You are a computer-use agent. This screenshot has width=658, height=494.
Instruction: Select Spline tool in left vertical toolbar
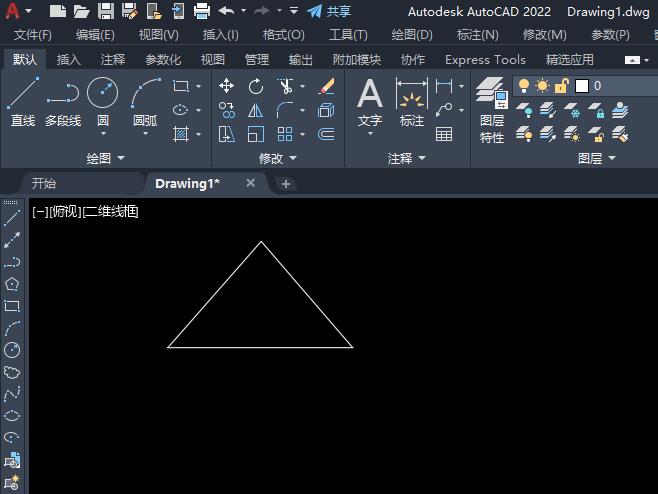tap(12, 394)
